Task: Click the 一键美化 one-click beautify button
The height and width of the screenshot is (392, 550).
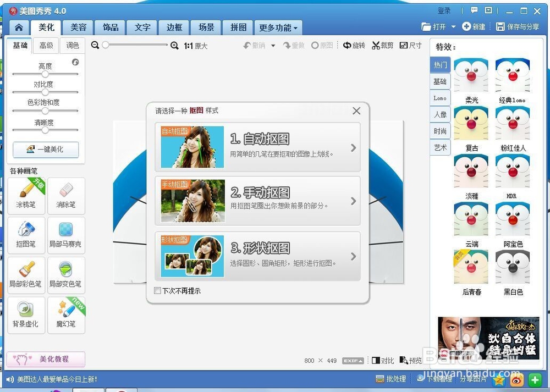Action: pos(46,149)
